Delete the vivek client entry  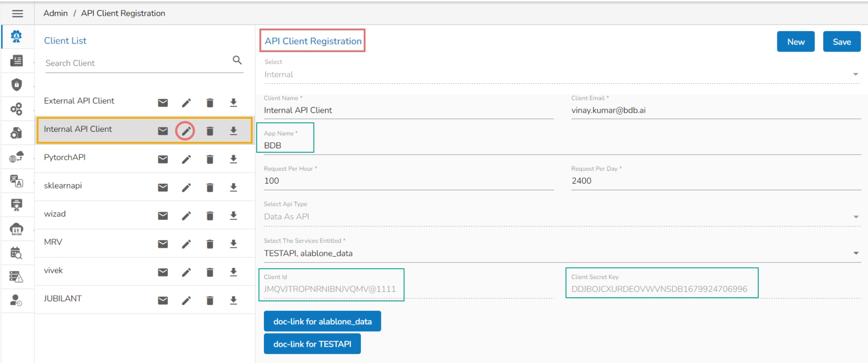tap(210, 272)
